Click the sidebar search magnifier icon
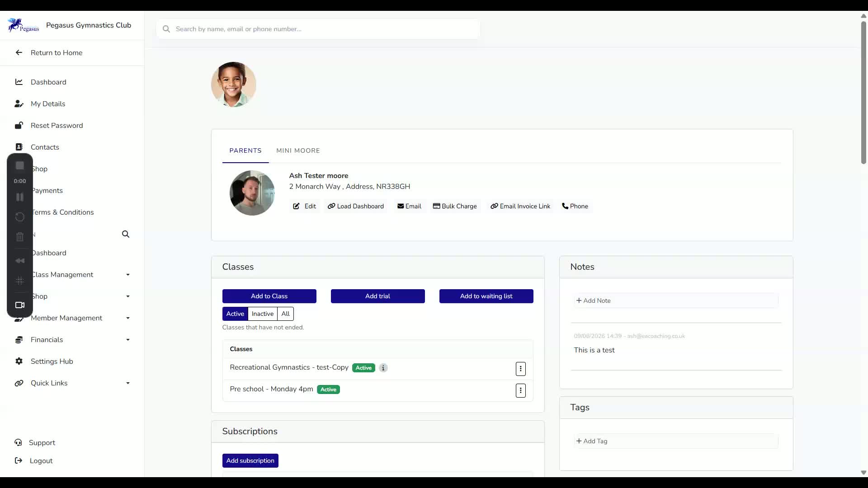The width and height of the screenshot is (868, 488). pos(126,234)
